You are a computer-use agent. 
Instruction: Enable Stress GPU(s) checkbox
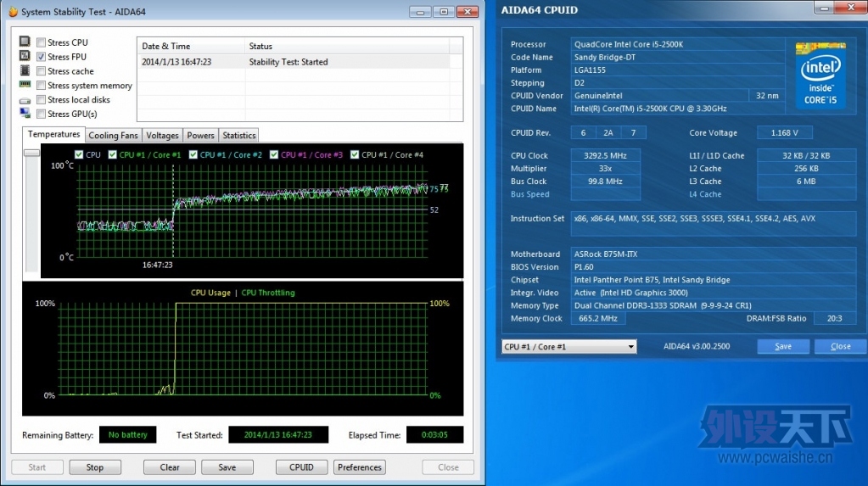41,114
